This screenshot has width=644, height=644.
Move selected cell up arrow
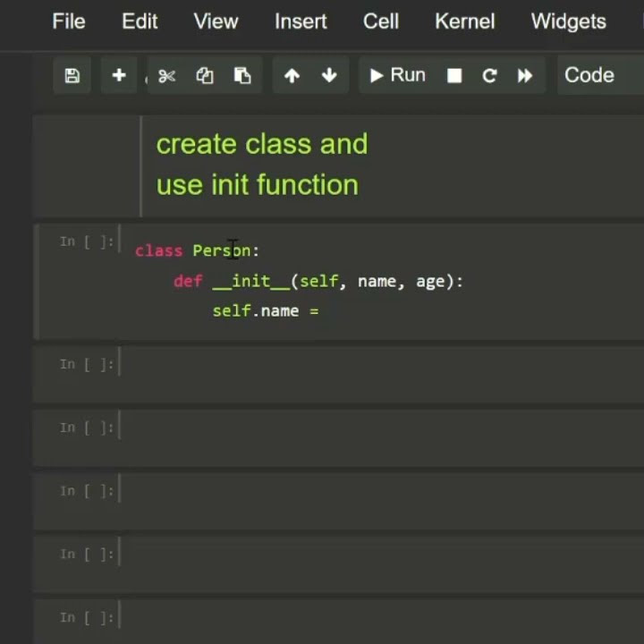[x=292, y=75]
